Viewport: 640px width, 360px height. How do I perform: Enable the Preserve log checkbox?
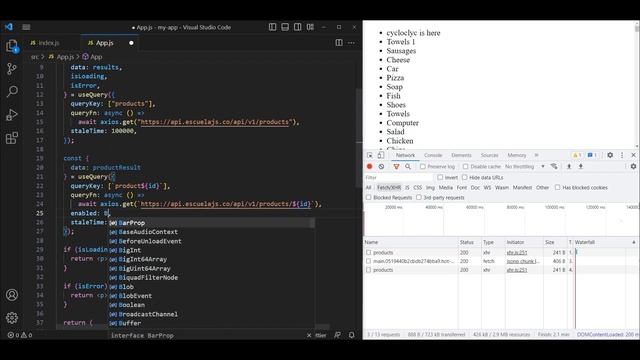click(x=423, y=167)
